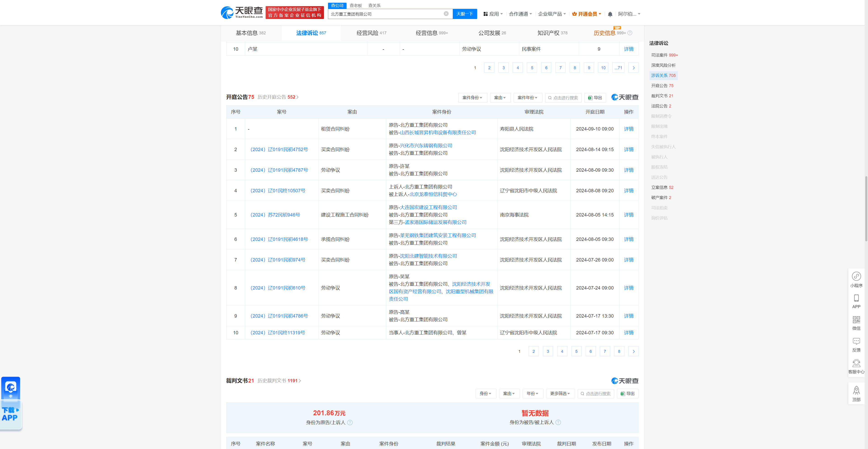Open the 开通会员 dropdown
Image resolution: width=868 pixels, height=449 pixels.
(x=586, y=14)
